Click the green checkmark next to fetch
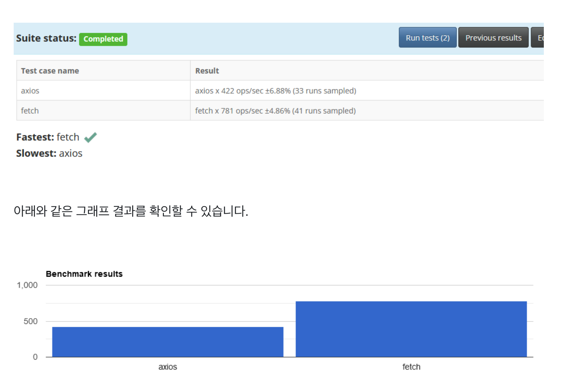 coord(90,137)
